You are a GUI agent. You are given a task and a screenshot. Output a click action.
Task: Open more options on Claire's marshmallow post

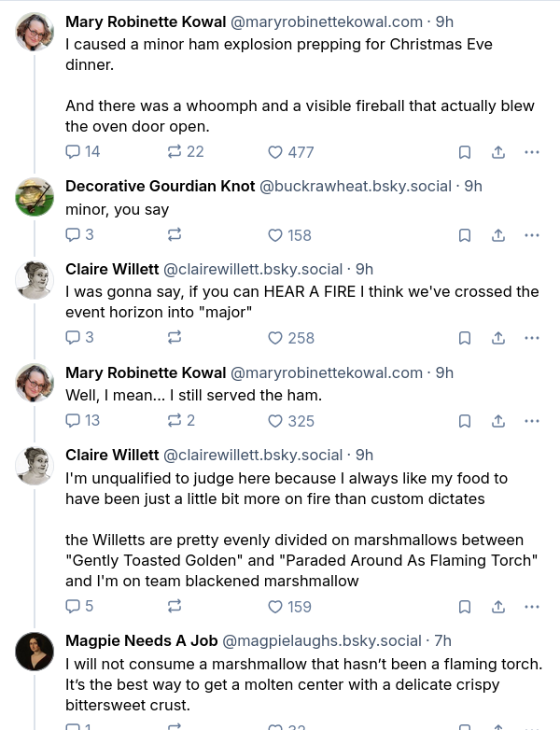pos(532,607)
